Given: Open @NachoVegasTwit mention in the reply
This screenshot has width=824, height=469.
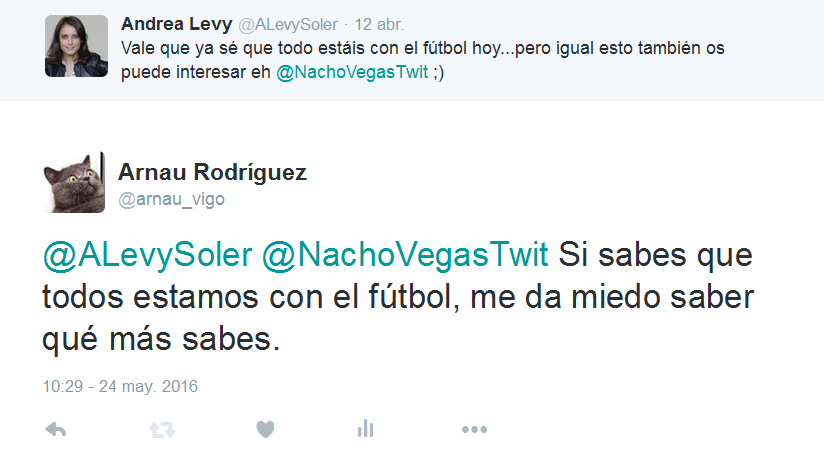Looking at the screenshot, I should click(x=405, y=256).
